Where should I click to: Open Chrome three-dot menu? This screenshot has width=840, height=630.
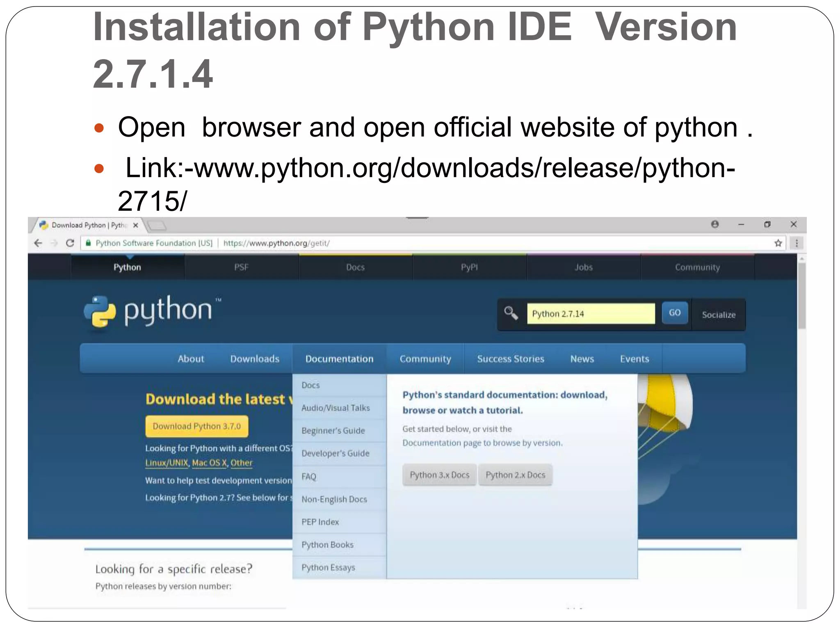pos(797,243)
